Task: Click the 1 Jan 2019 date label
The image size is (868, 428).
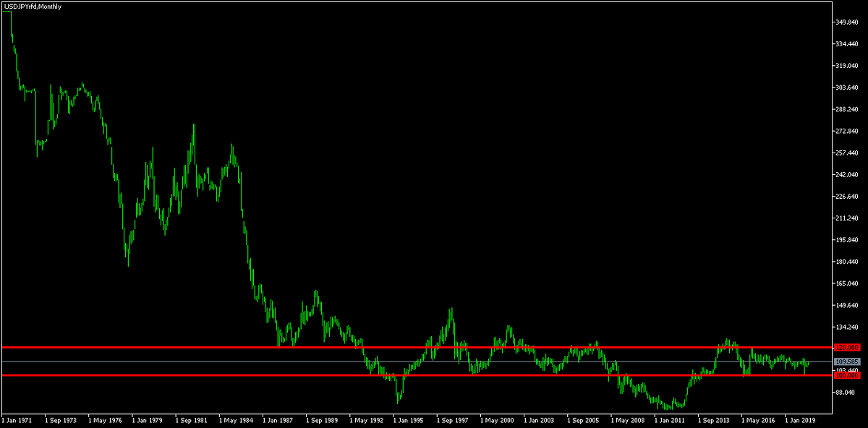Action: pos(800,418)
